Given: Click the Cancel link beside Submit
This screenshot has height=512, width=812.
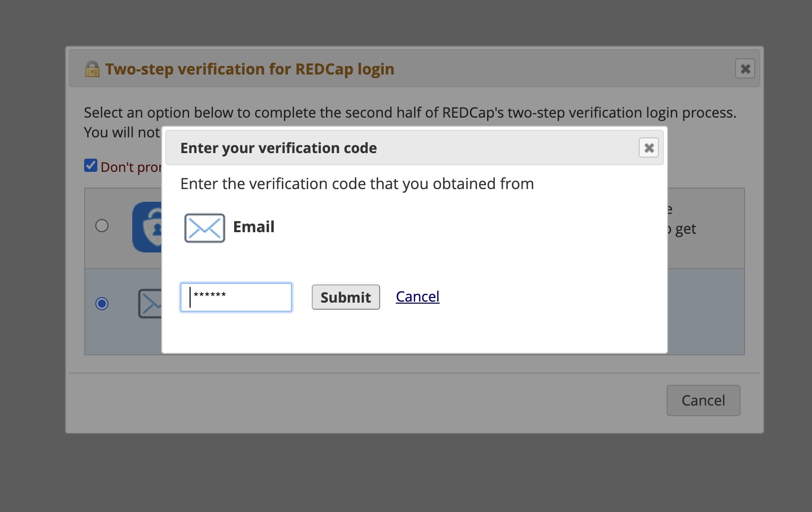Looking at the screenshot, I should 417,297.
